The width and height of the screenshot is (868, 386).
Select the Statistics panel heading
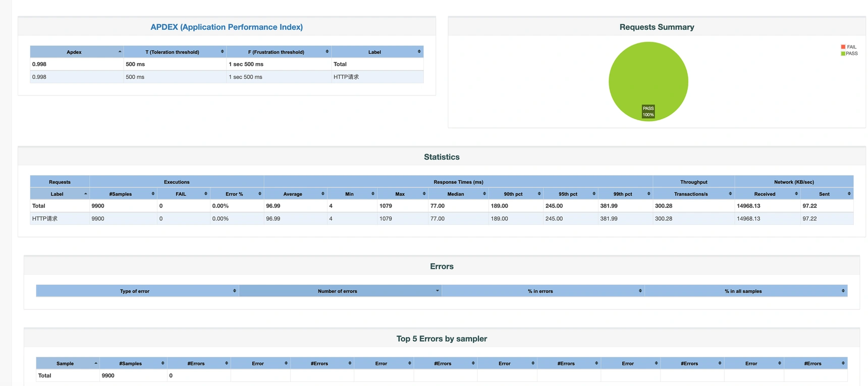click(442, 157)
